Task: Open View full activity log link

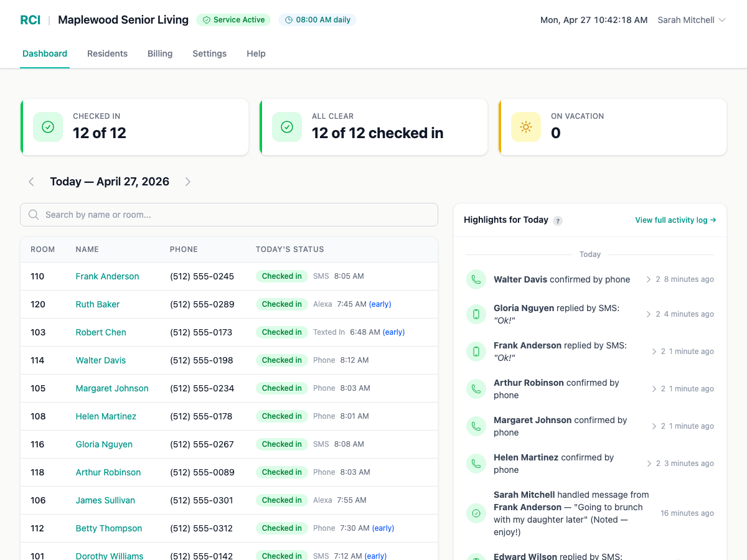Action: point(675,220)
